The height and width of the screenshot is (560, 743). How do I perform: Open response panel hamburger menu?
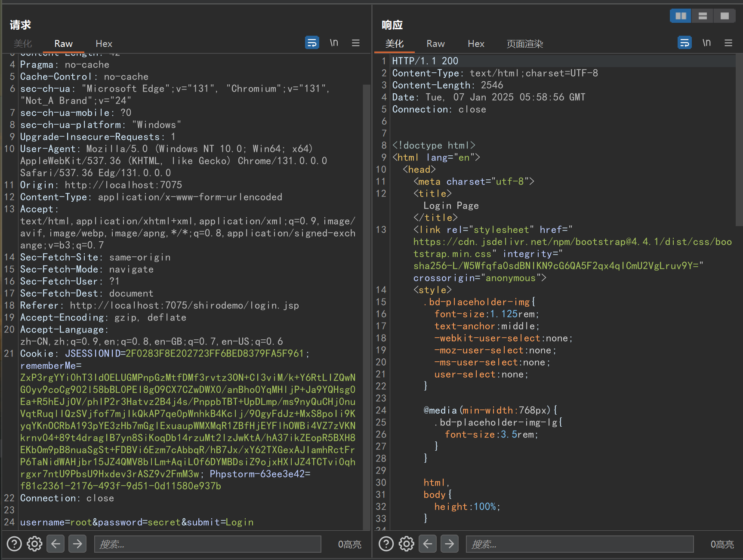[x=728, y=43]
